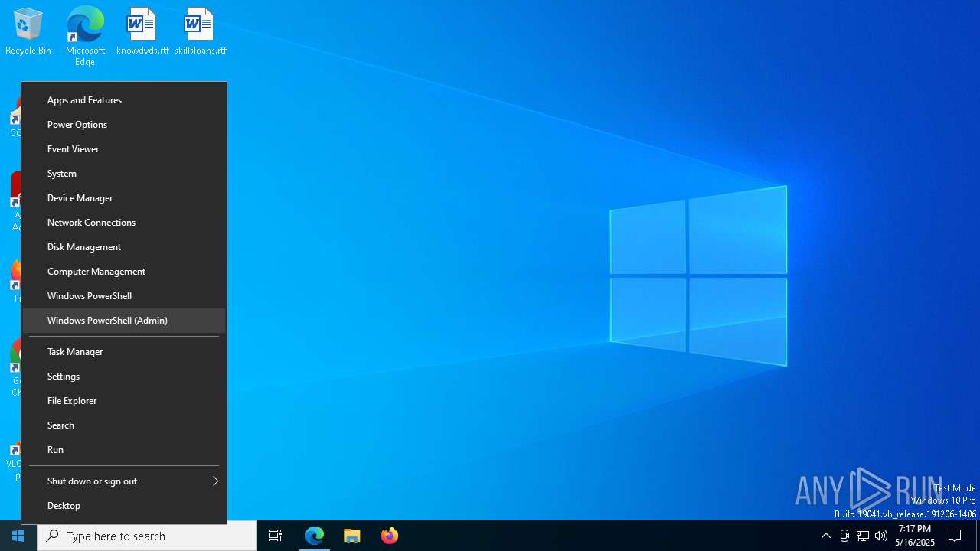Open the Action Center notifications icon
The height and width of the screenshot is (551, 980).
point(955,536)
